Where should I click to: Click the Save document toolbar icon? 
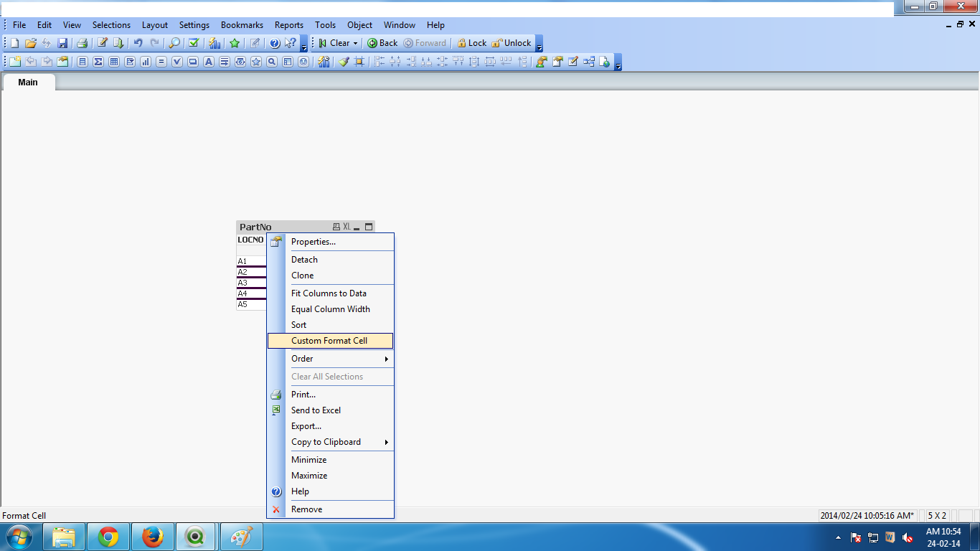(62, 43)
